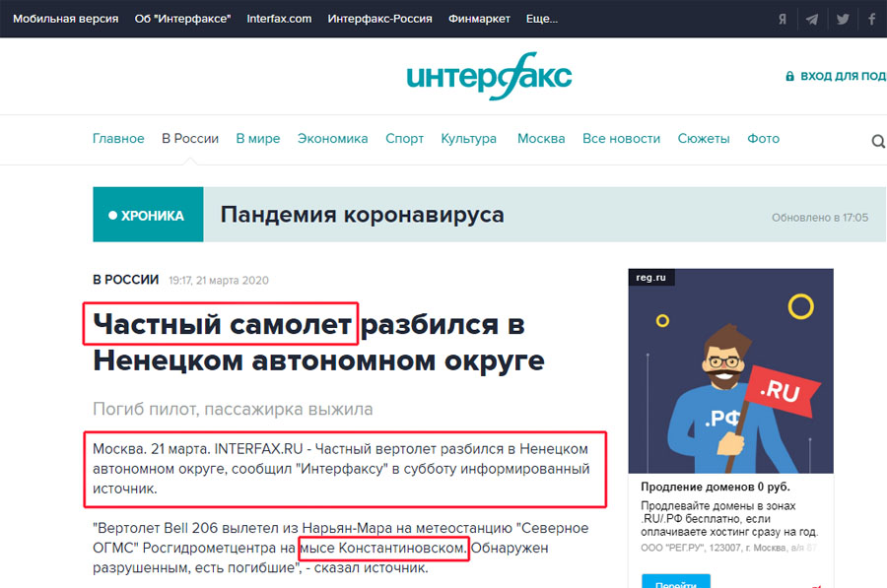The height and width of the screenshot is (588, 887).
Task: Click the paragraph starting Москва. 21 марта
Action: point(341,469)
